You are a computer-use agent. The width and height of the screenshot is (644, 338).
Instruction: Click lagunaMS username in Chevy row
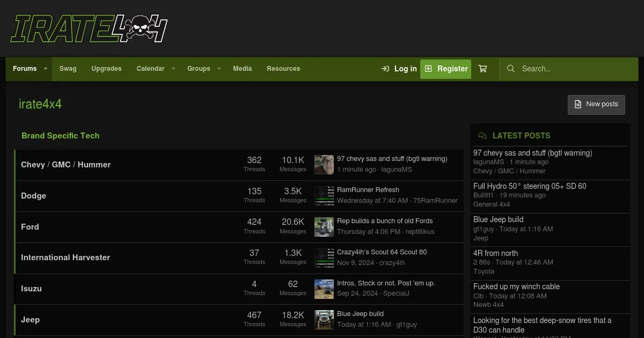coord(397,170)
